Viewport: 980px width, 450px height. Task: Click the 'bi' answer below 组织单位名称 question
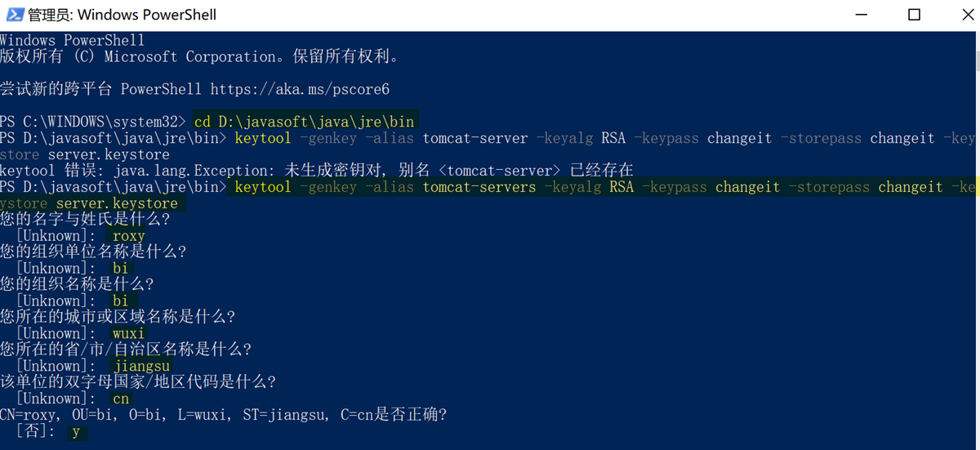pos(121,269)
